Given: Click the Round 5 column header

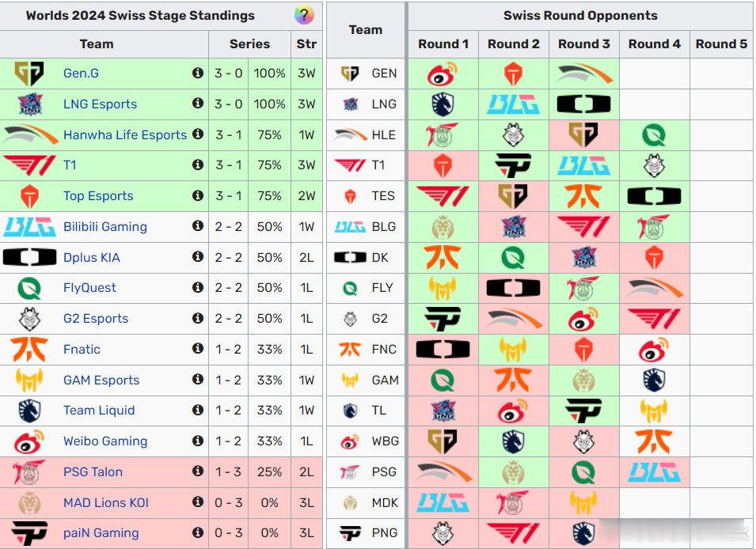Looking at the screenshot, I should tap(721, 44).
